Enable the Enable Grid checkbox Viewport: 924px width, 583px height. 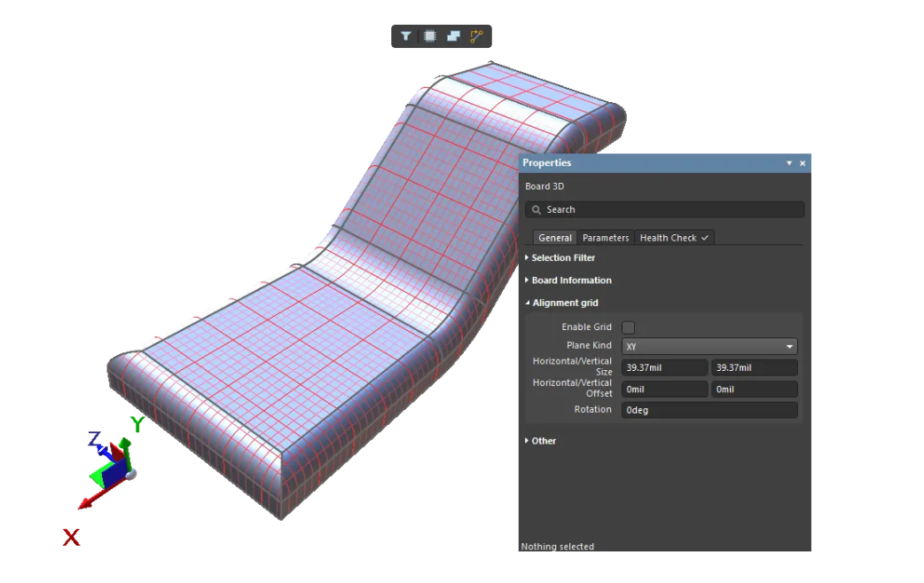coord(628,327)
